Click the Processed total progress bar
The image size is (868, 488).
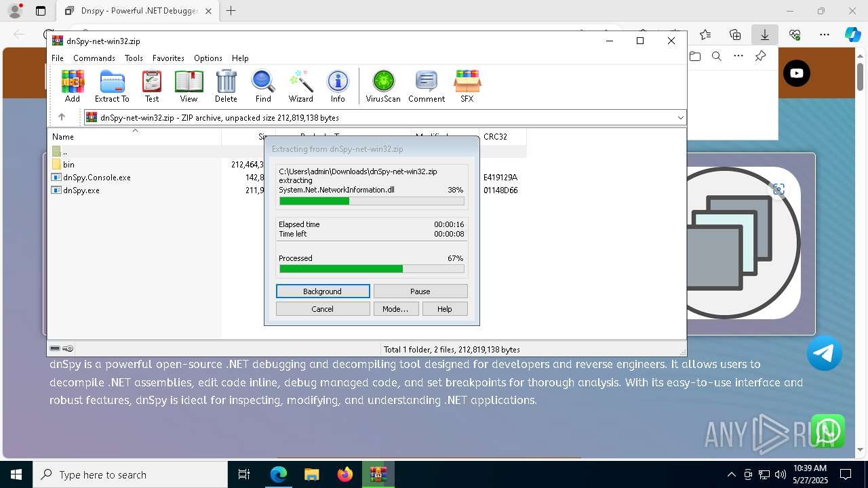(x=372, y=269)
